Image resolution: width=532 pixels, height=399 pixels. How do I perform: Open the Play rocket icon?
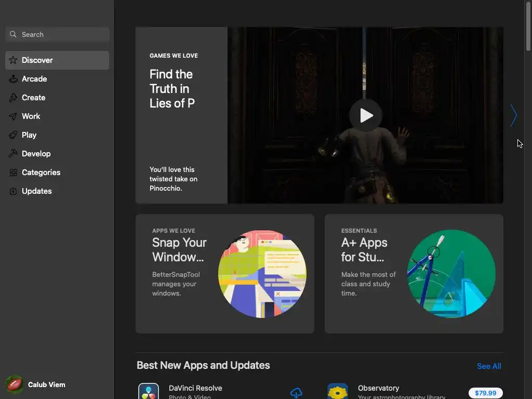coord(13,135)
